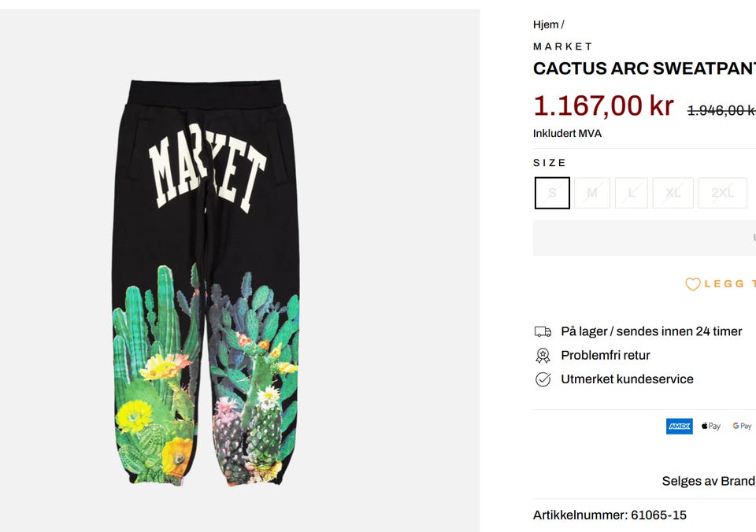Click the customer service checkmark icon
Screen dimensions: 756x532
pos(543,380)
